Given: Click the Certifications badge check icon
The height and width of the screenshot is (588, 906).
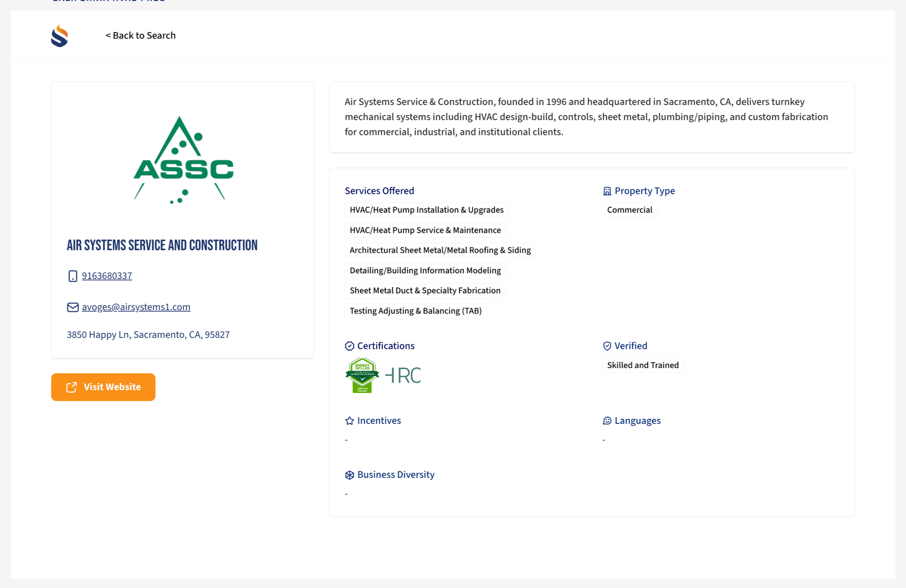Looking at the screenshot, I should 349,346.
